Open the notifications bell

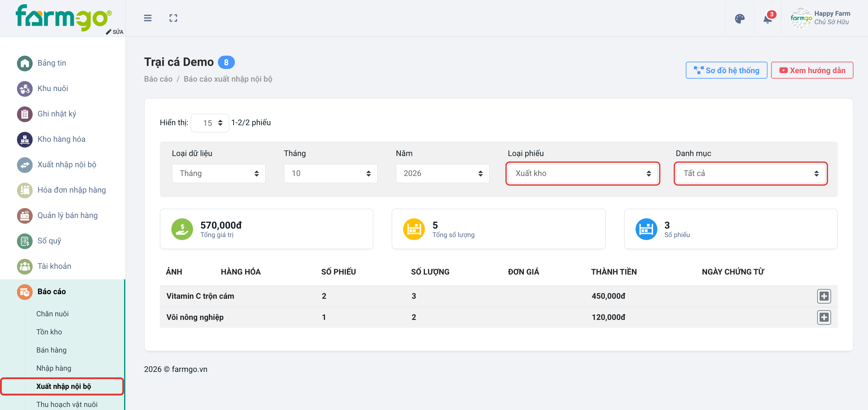click(x=768, y=18)
